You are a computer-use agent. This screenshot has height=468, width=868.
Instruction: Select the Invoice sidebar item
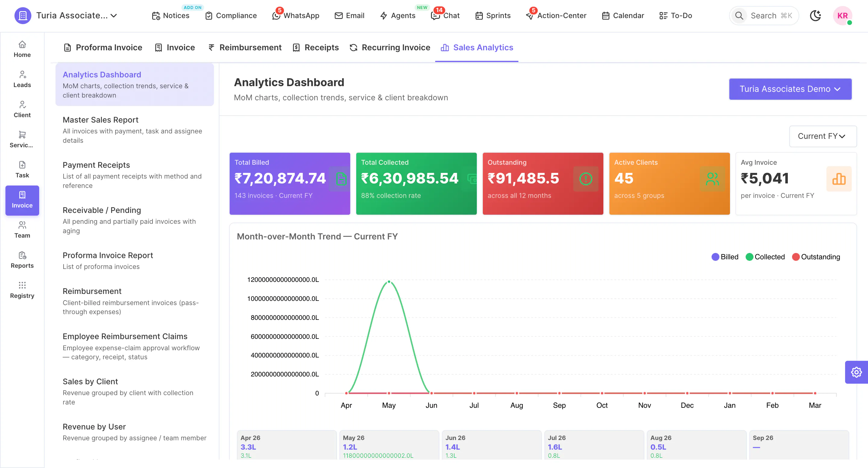point(22,200)
